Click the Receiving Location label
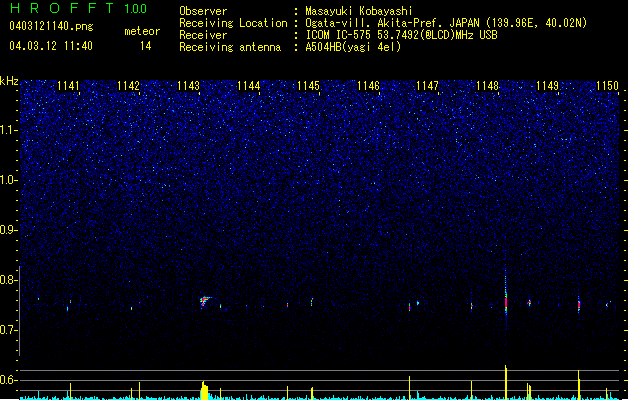629x400 pixels. [233, 23]
